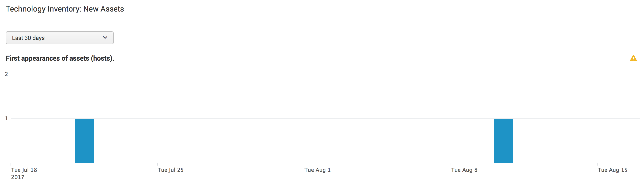The image size is (644, 180).
Task: Click the 2017 year label
Action: pyautogui.click(x=18, y=177)
